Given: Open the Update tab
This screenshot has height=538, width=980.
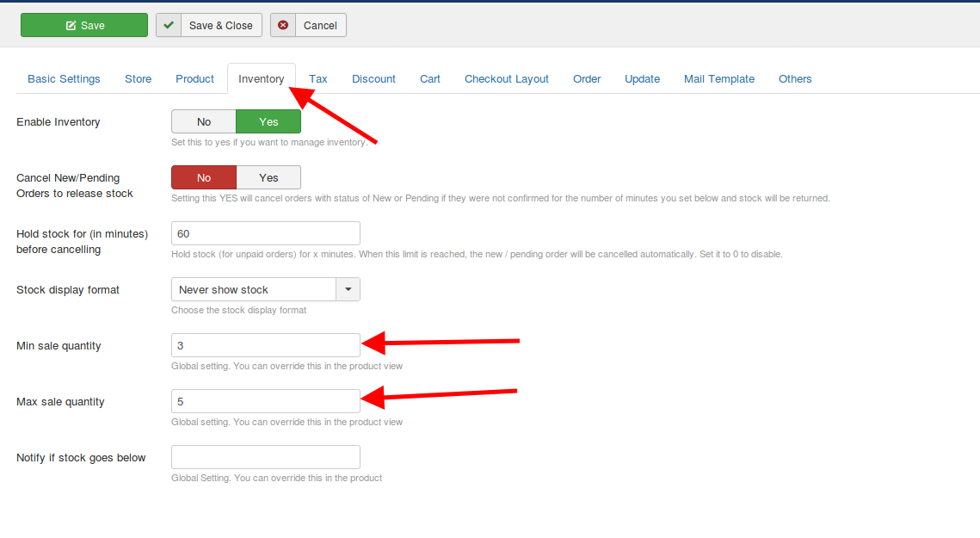Looking at the screenshot, I should click(643, 79).
